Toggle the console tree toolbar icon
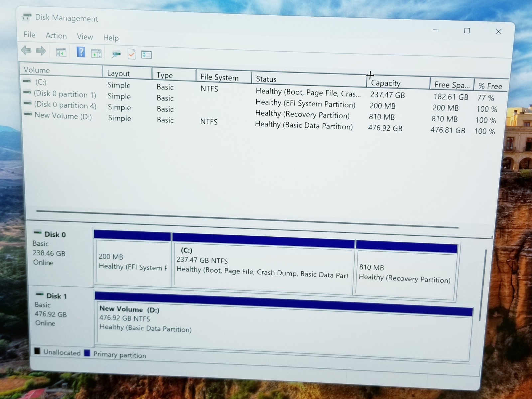 click(61, 52)
